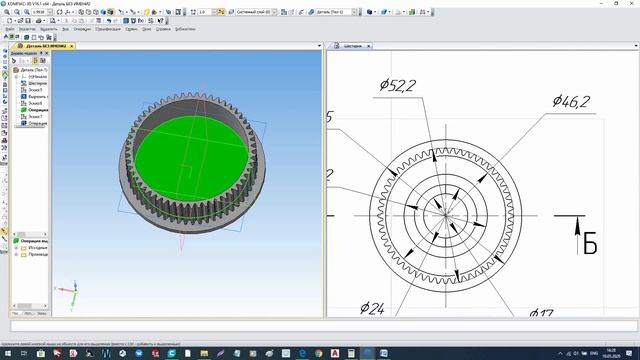Click the print icon in standard toolbar
The width and height of the screenshot is (640, 360).
tap(39, 21)
